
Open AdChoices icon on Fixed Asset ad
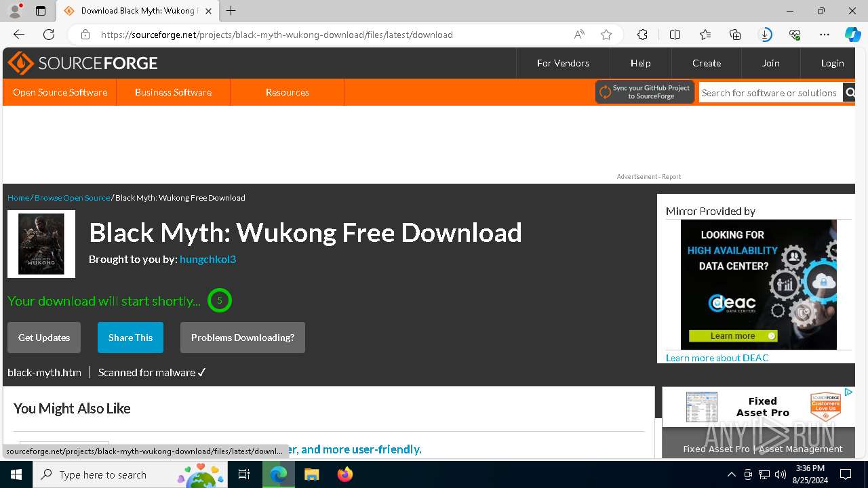coord(848,392)
